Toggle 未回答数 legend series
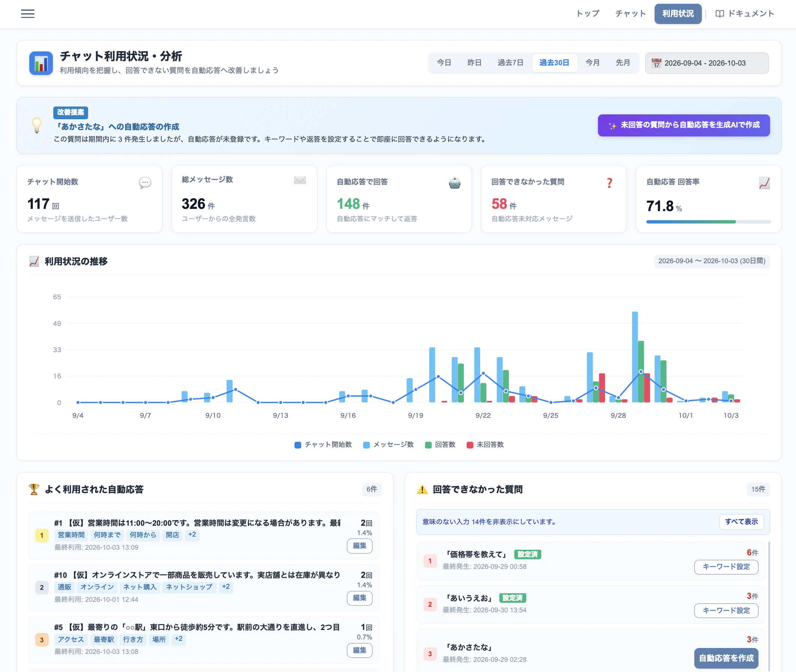796x672 pixels. pos(485,445)
